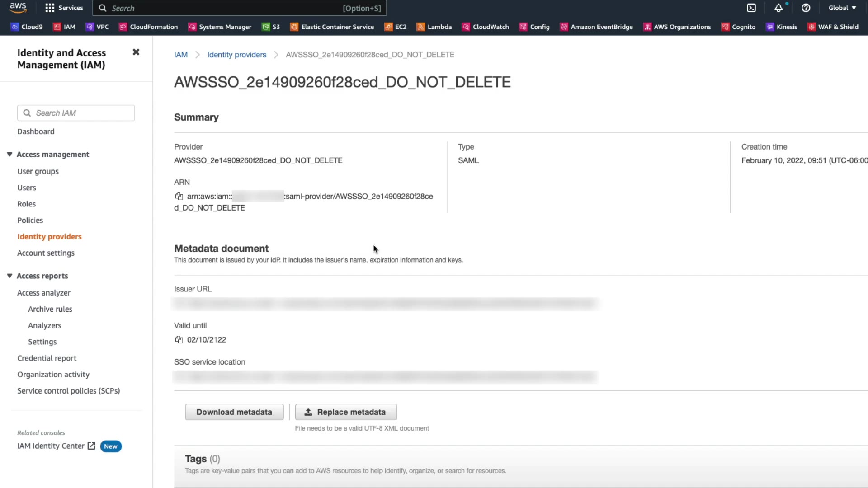This screenshot has height=488, width=868.
Task: Open Policies in the sidebar
Action: coord(30,221)
